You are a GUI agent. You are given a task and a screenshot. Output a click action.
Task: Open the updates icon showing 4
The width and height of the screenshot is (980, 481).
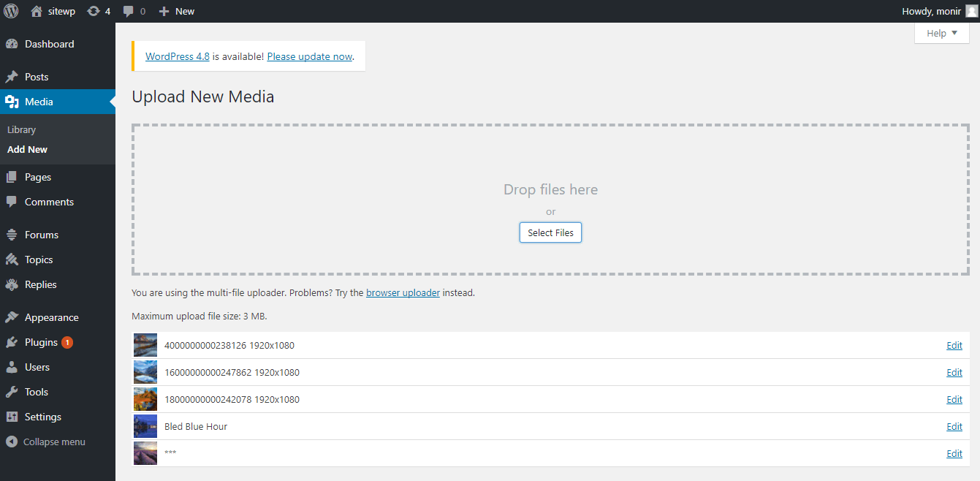[94, 11]
